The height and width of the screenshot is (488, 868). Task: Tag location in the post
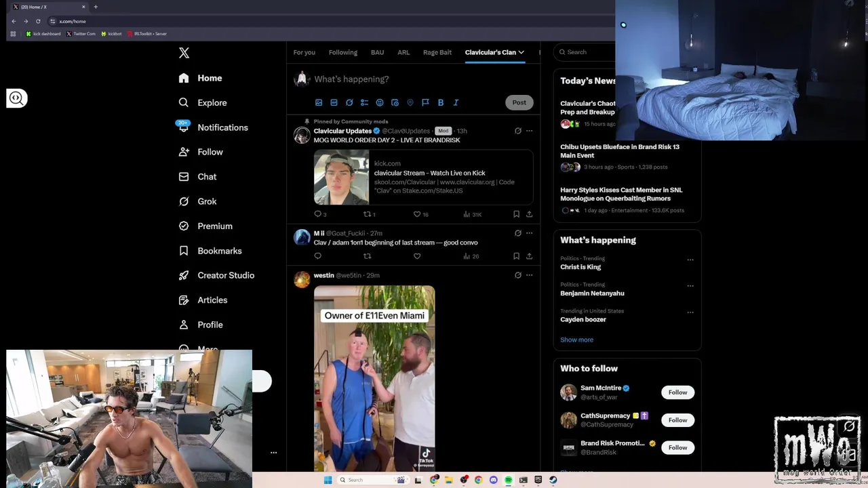[410, 102]
